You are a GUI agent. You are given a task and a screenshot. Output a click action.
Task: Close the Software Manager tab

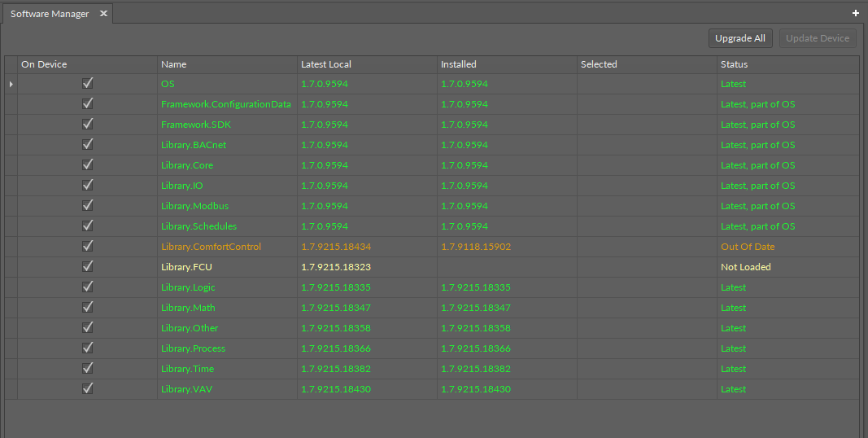click(103, 13)
